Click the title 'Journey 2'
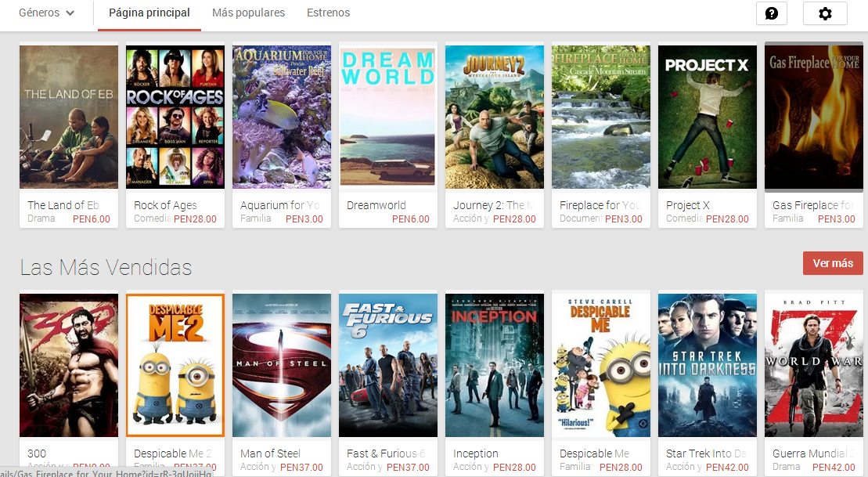The height and width of the screenshot is (477, 868). 494,205
